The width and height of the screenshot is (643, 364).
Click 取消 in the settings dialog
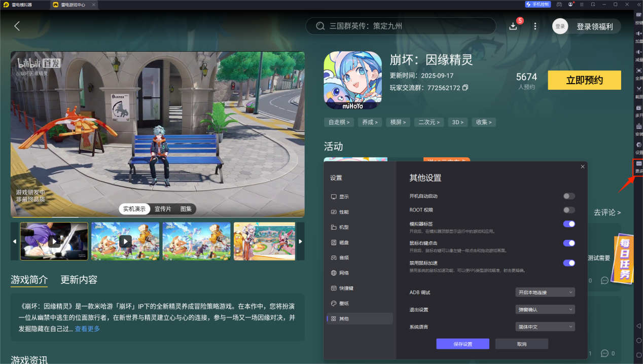pos(522,344)
